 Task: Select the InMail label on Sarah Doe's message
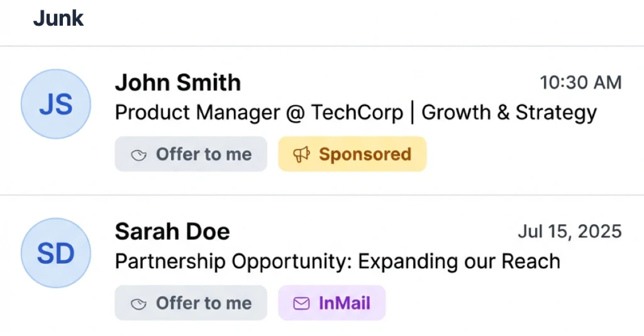click(x=344, y=303)
